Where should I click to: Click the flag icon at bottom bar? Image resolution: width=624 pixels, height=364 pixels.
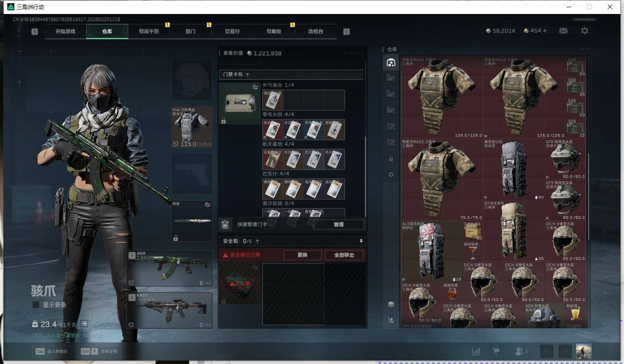coord(497,351)
